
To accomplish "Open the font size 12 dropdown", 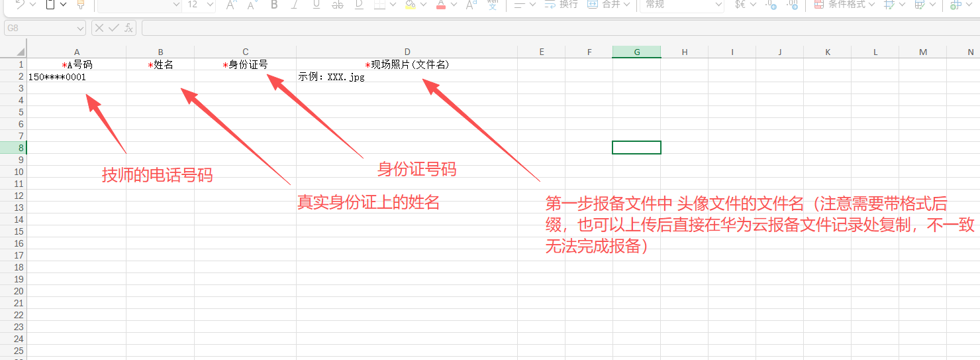I will tap(210, 5).
